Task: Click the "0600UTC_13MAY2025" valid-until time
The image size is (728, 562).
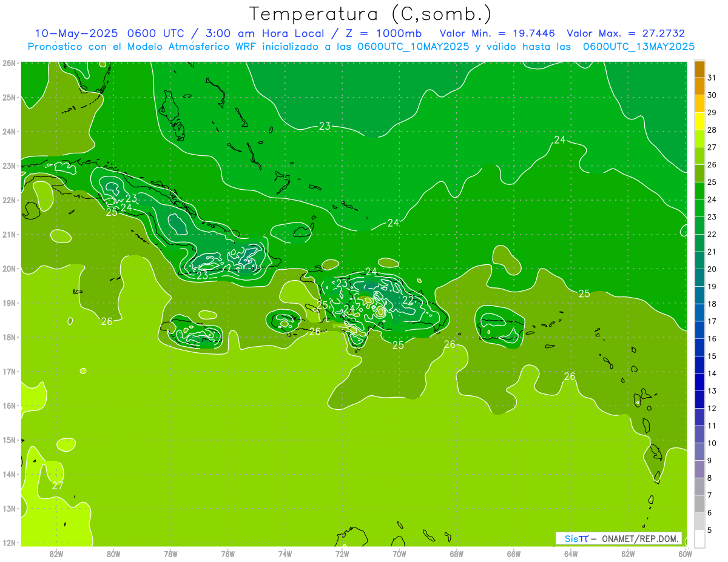Action: (x=638, y=46)
